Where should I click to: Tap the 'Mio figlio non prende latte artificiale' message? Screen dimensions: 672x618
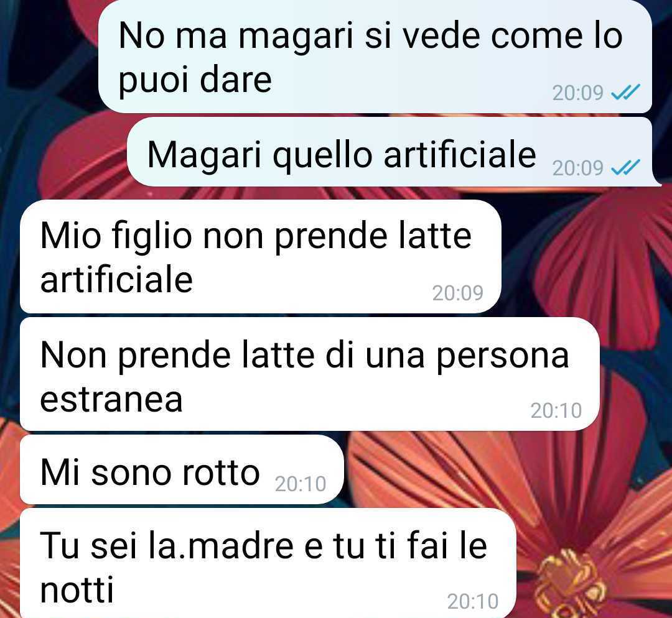[261, 257]
